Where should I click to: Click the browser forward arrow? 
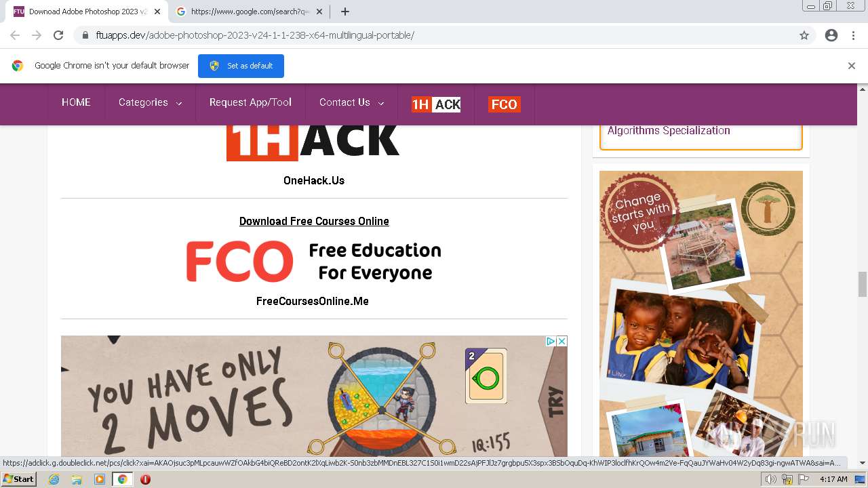[37, 35]
